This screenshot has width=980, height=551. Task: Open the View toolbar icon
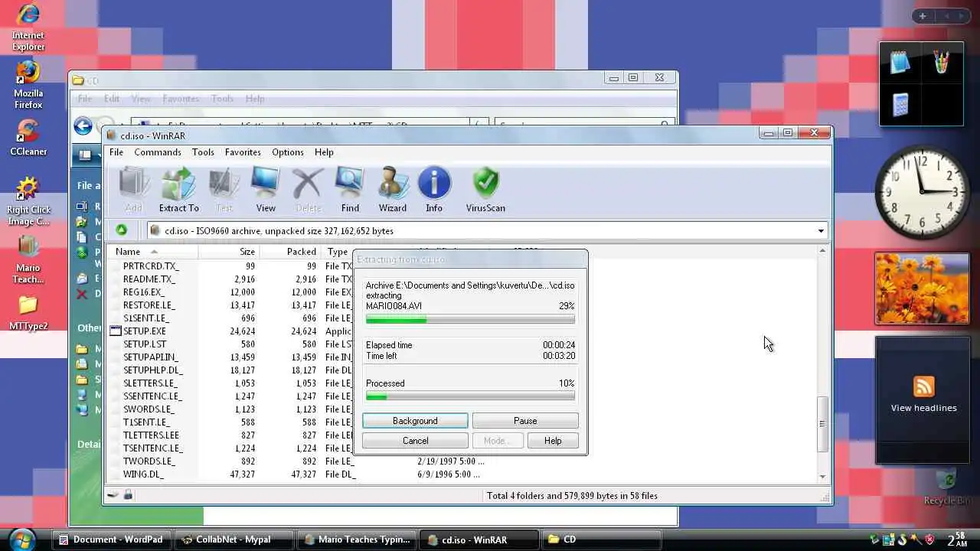[266, 190]
